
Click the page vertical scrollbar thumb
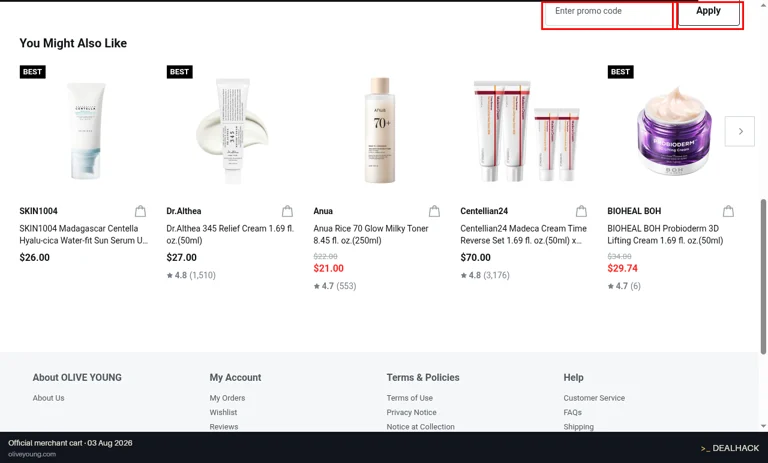click(763, 276)
